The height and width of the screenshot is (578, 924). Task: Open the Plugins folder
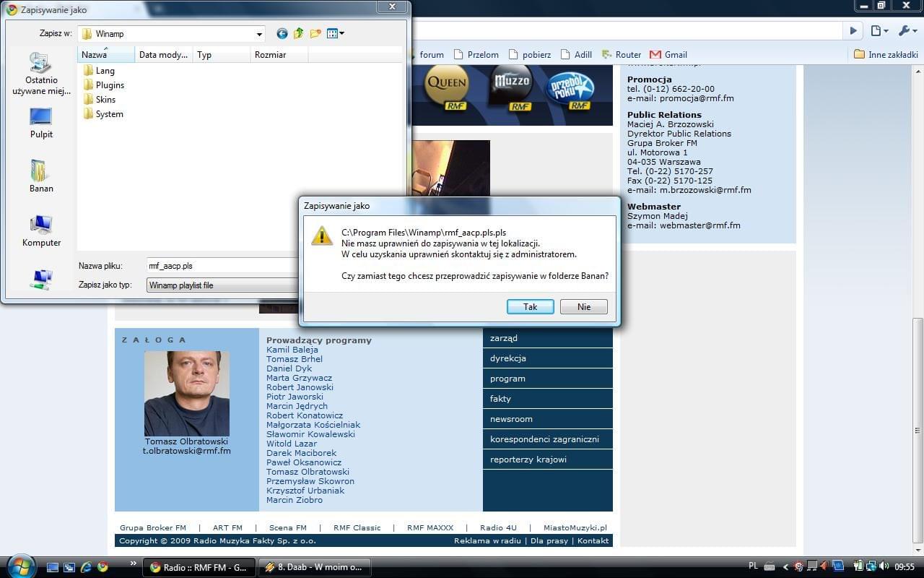104,85
